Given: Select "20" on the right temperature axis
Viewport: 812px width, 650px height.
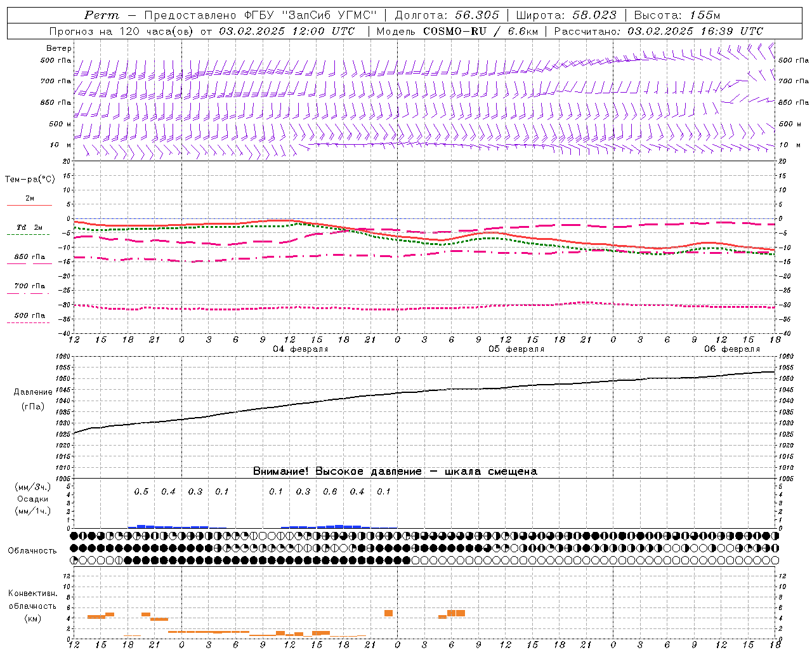Looking at the screenshot, I should (783, 161).
